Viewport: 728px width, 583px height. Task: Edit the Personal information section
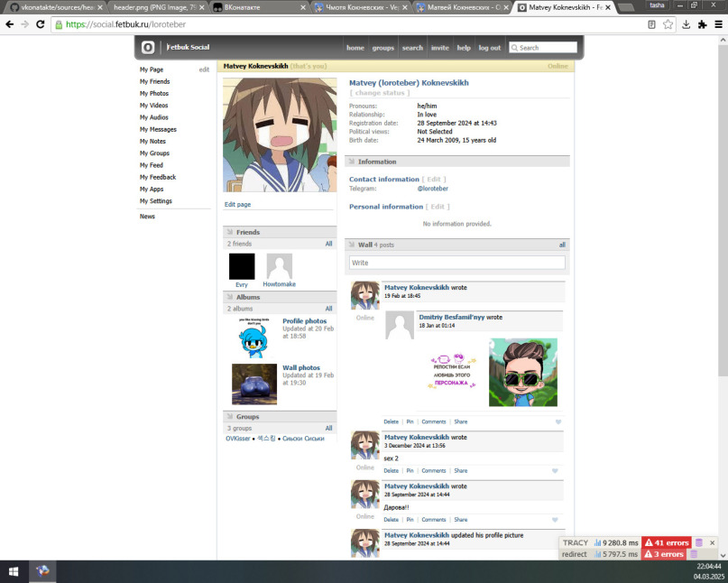coord(438,207)
